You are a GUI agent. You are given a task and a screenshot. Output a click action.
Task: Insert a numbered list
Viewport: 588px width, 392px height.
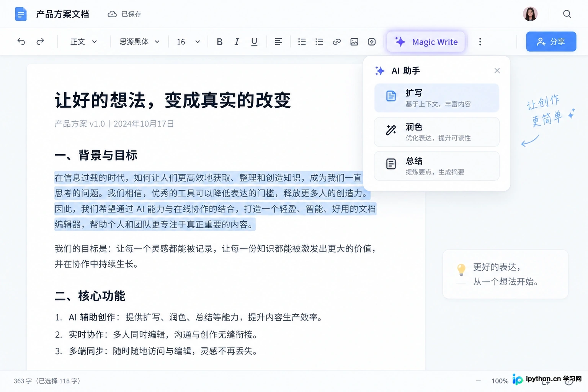(x=319, y=42)
